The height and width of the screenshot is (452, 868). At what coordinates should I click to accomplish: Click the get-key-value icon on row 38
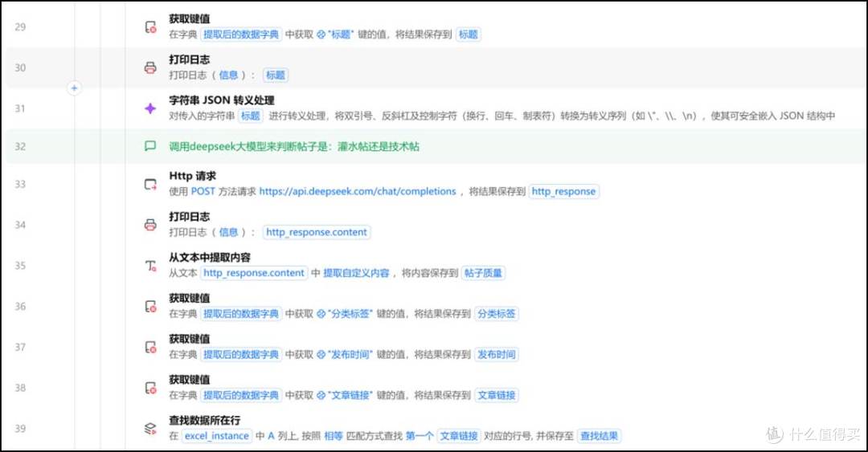pos(150,388)
